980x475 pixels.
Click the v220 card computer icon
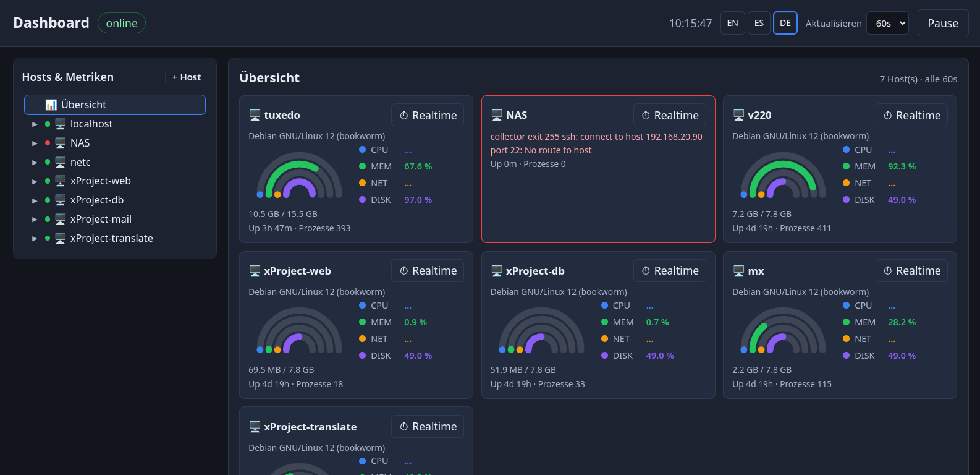[x=738, y=115]
